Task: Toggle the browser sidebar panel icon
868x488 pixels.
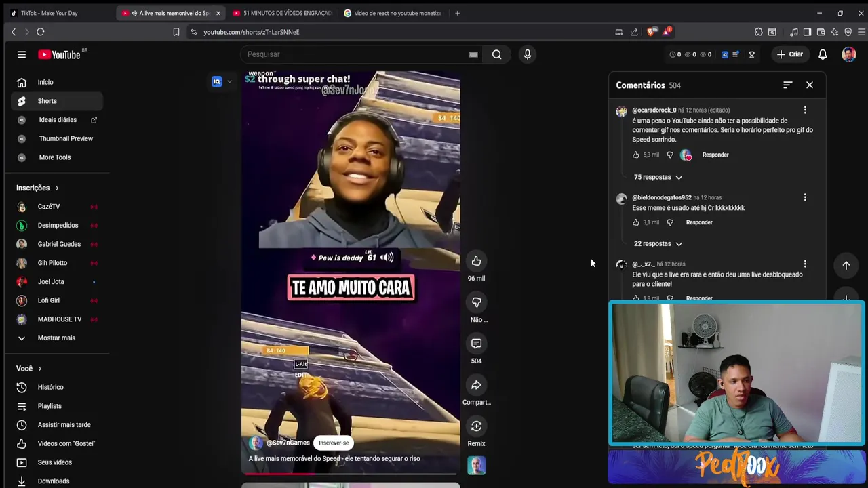Action: click(x=807, y=32)
